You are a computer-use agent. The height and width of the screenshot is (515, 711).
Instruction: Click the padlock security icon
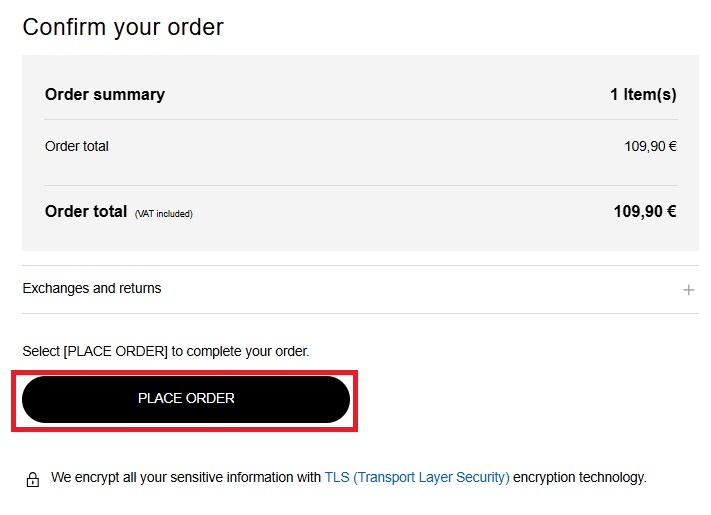(33, 479)
